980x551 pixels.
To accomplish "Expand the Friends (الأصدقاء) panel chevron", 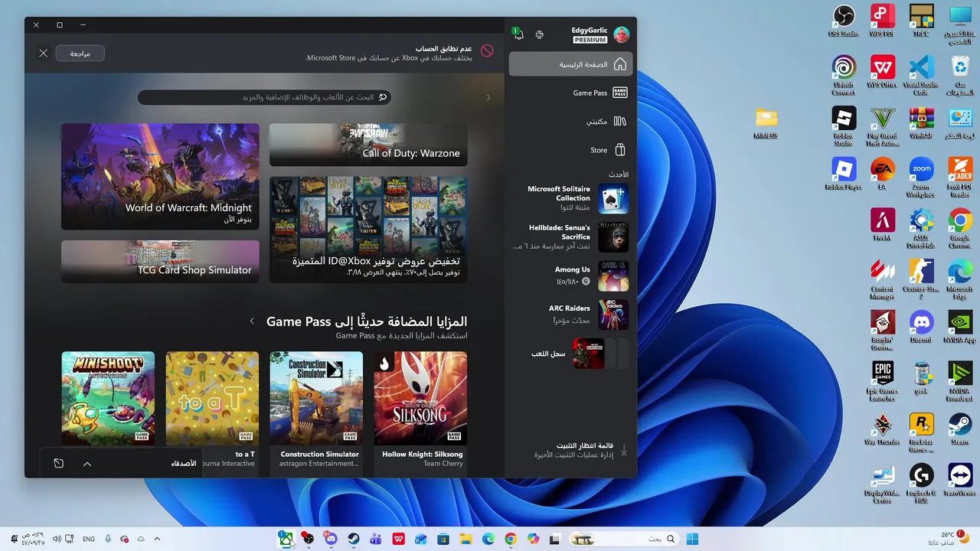I will tap(87, 464).
